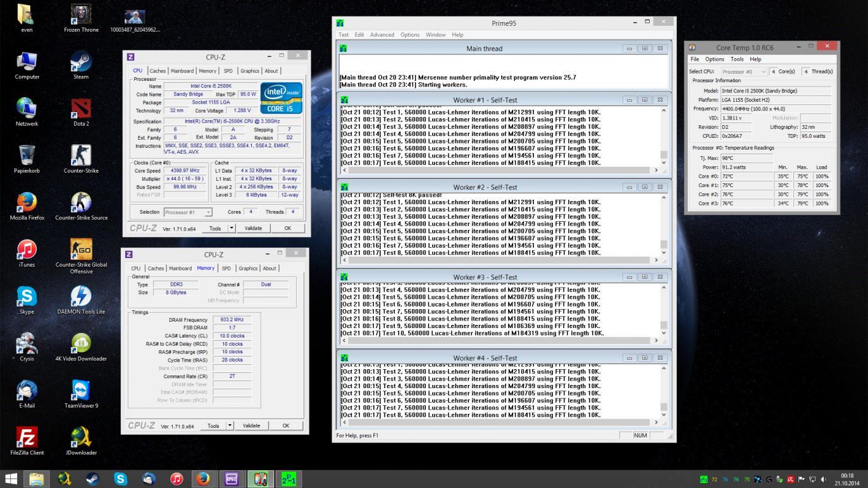Launch iTunes from the desktop
This screenshot has height=488, width=868.
[x=27, y=253]
